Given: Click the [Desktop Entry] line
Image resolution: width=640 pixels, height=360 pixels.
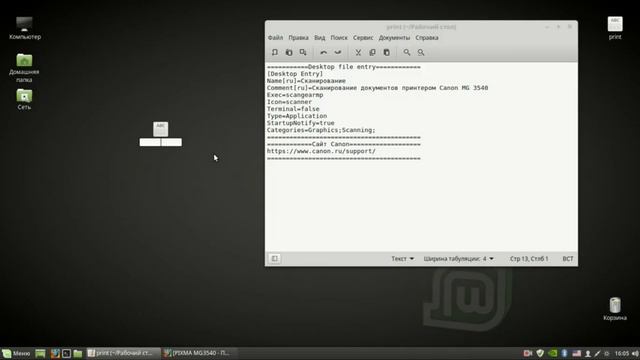Looking at the screenshot, I should 295,74.
